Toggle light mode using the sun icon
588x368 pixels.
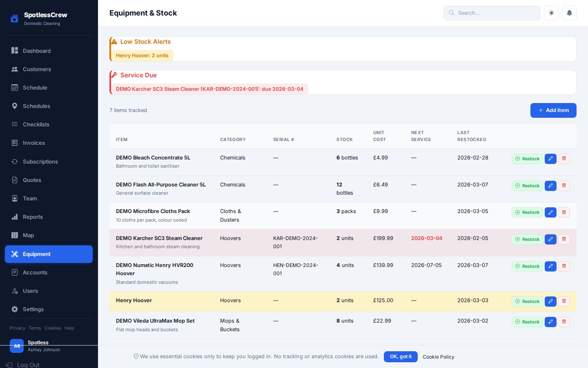tap(551, 13)
